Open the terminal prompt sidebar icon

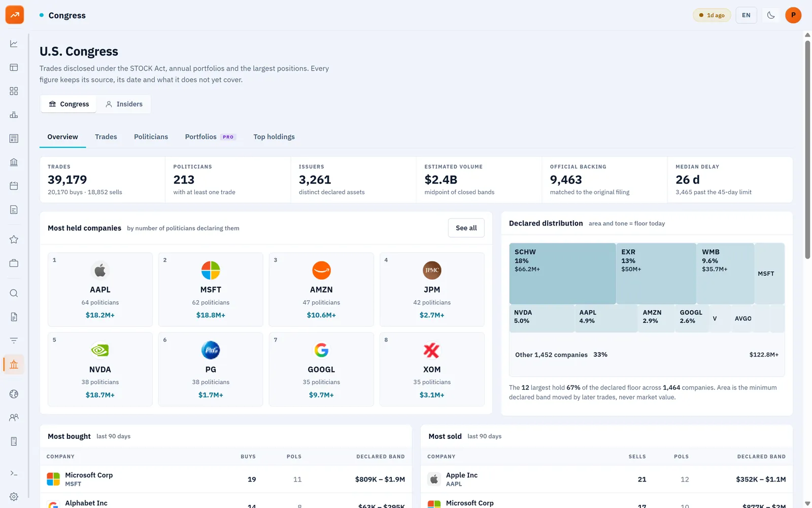pos(14,473)
